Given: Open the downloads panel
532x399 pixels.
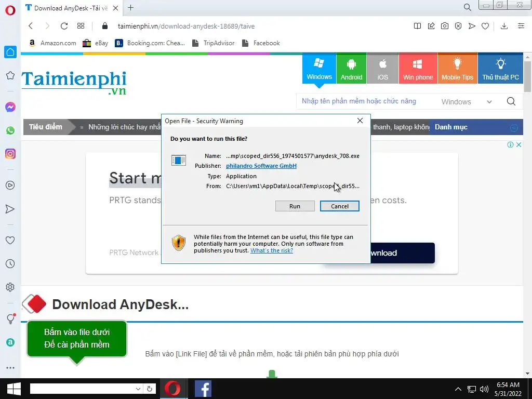Looking at the screenshot, I should coord(504,26).
